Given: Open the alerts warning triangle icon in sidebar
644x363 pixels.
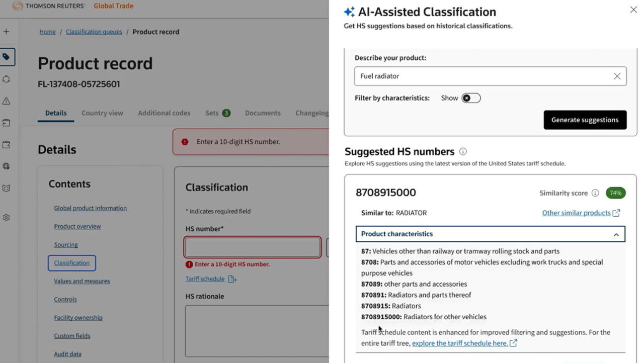Looking at the screenshot, I should tap(7, 101).
